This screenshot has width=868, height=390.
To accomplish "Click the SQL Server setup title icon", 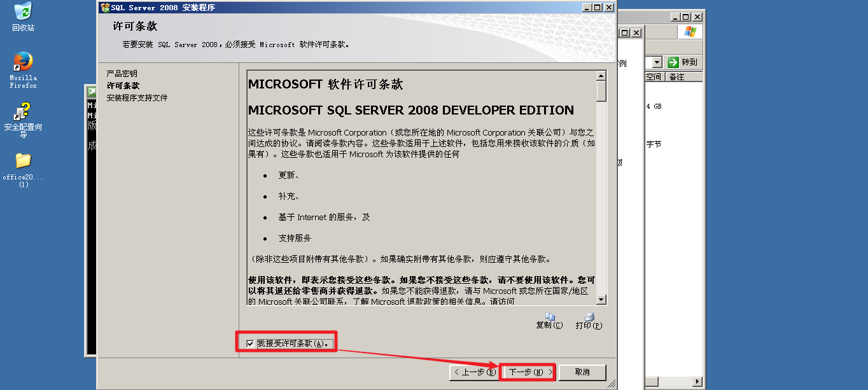I will tap(105, 8).
